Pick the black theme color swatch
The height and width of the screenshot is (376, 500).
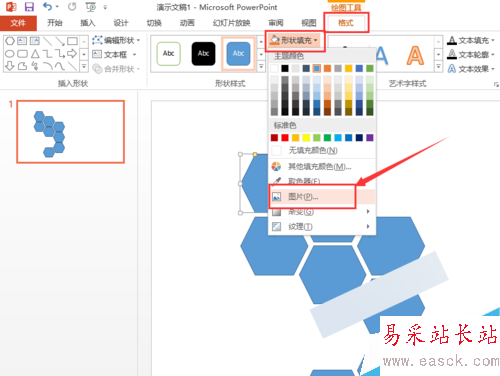(285, 68)
